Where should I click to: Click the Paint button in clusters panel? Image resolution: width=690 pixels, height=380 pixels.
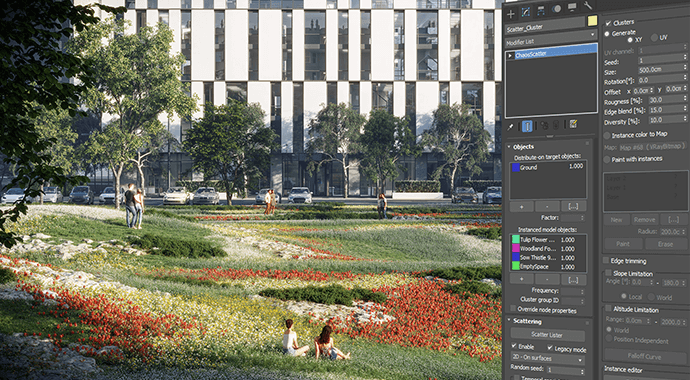(623, 244)
